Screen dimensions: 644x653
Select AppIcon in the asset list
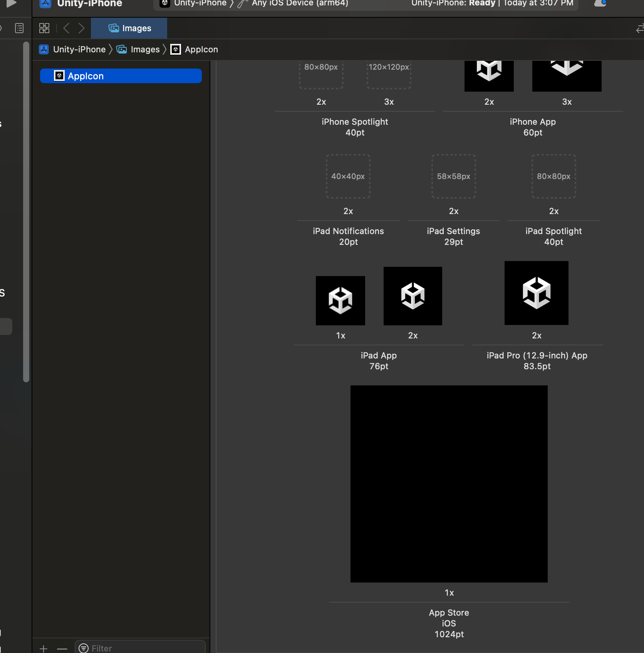click(x=121, y=76)
